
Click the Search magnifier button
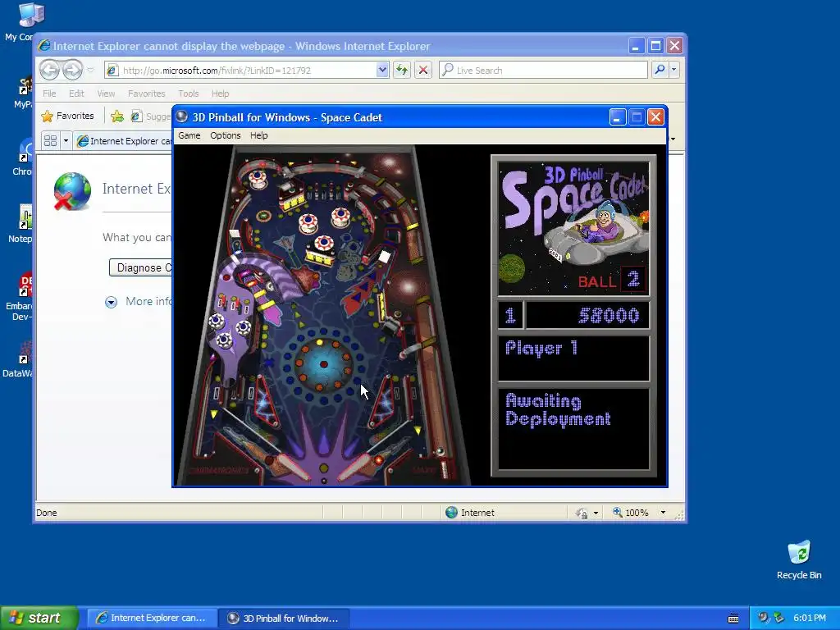coord(660,70)
